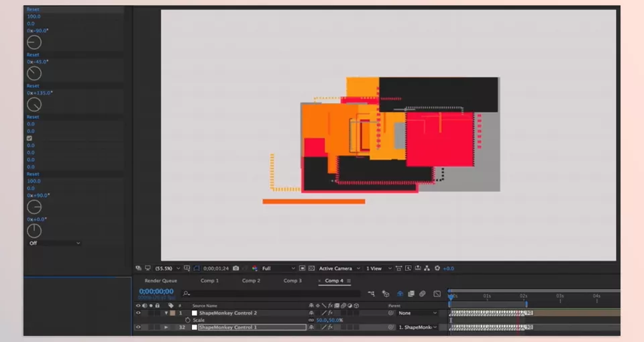Close the Comp 4 tab
644x342 pixels.
(x=319, y=281)
